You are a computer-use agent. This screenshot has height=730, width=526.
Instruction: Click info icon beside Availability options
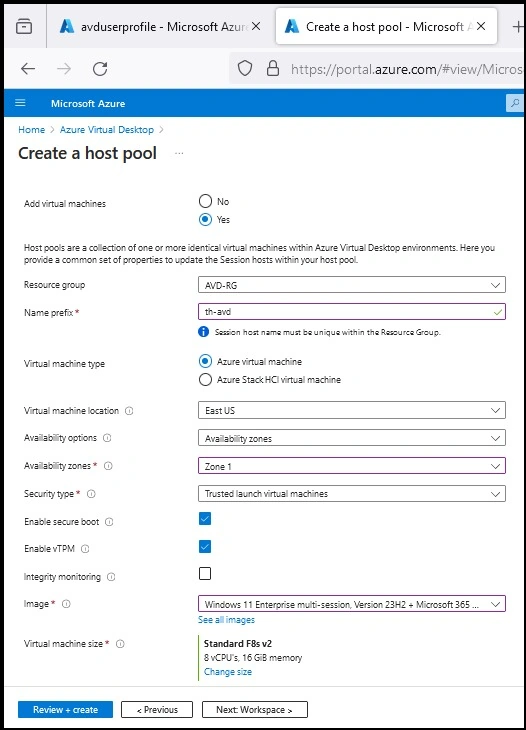click(x=107, y=438)
